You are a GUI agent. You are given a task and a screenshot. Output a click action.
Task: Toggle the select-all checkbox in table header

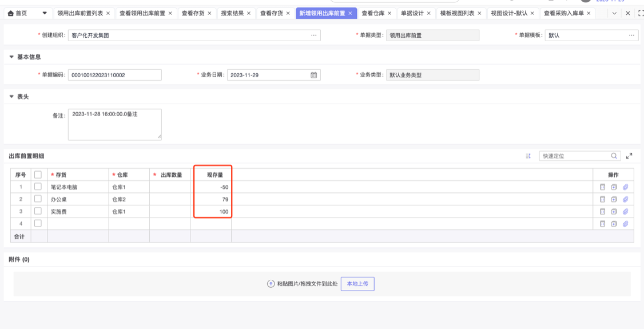(x=38, y=175)
